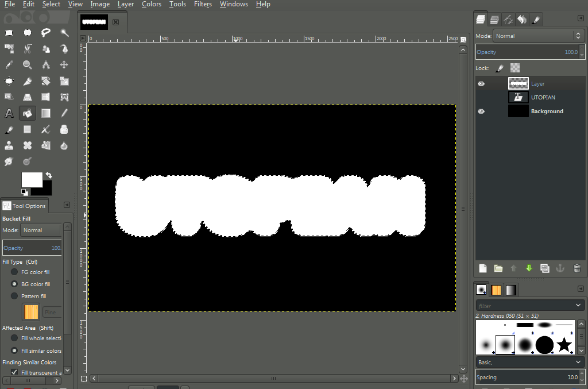Viewport: 588px width, 389px height.
Task: Open Basic brush tag dropdown
Action: pyautogui.click(x=530, y=363)
